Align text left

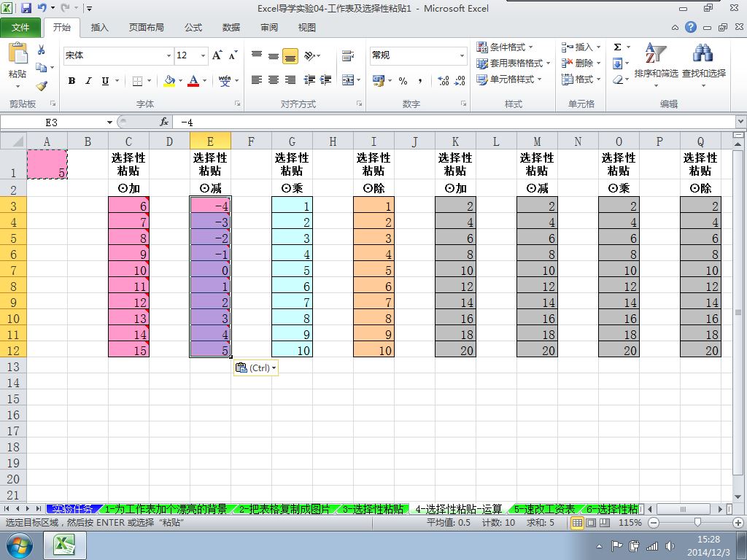pyautogui.click(x=257, y=80)
